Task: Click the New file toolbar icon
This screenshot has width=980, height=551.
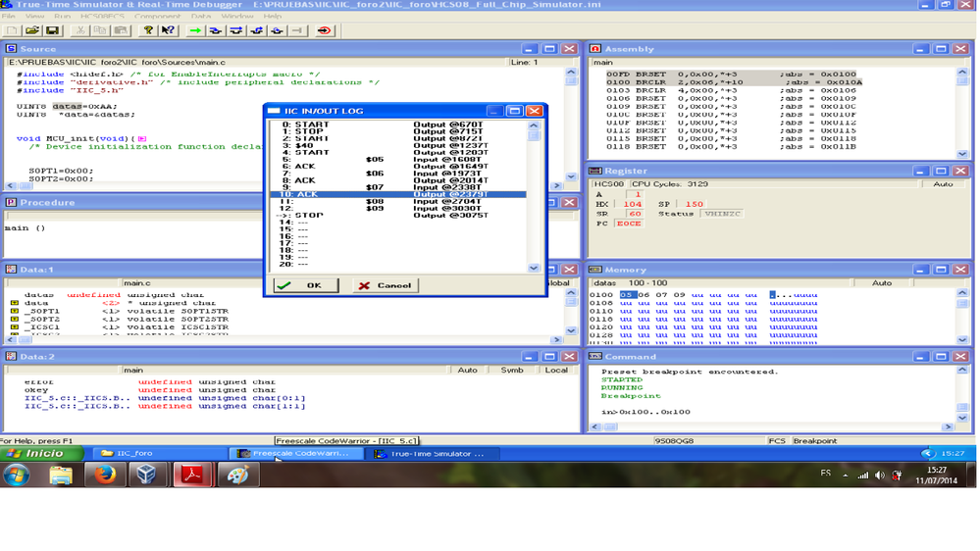Action: pyautogui.click(x=11, y=30)
